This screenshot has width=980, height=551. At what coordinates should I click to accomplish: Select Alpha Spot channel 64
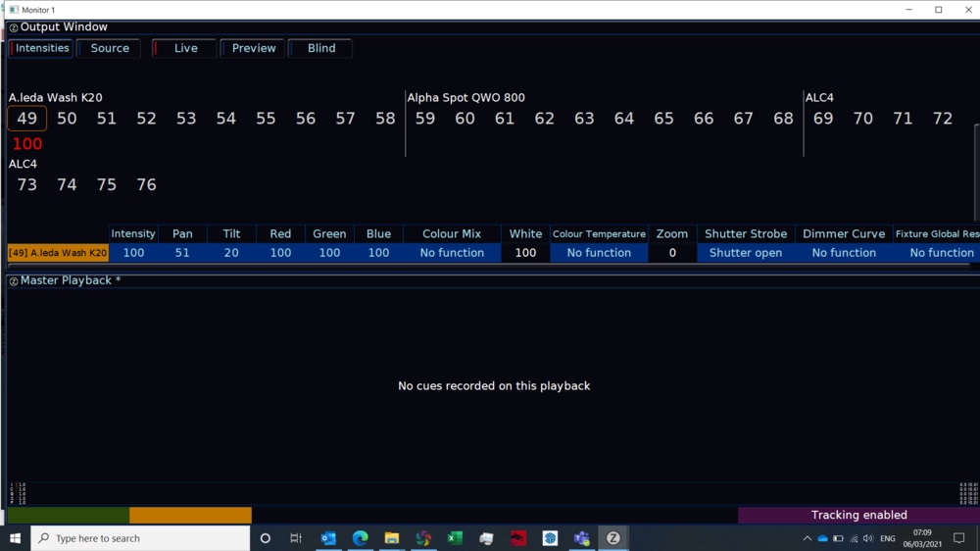(623, 119)
